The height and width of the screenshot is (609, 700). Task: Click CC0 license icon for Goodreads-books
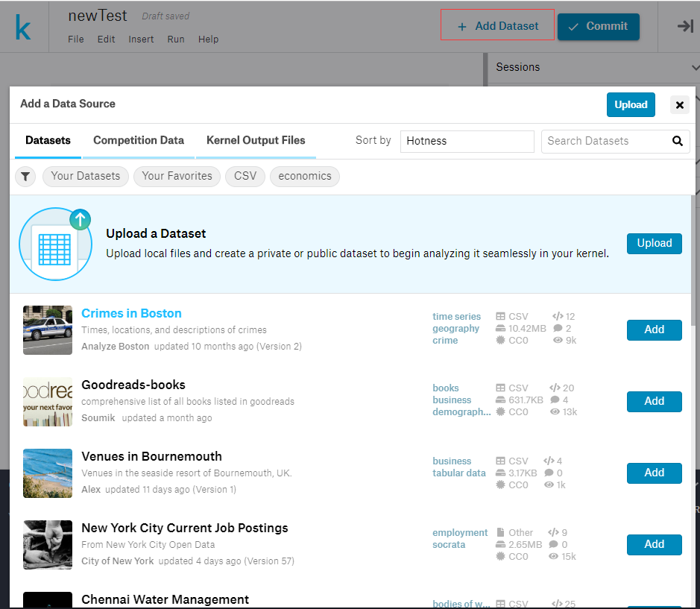[x=500, y=412]
